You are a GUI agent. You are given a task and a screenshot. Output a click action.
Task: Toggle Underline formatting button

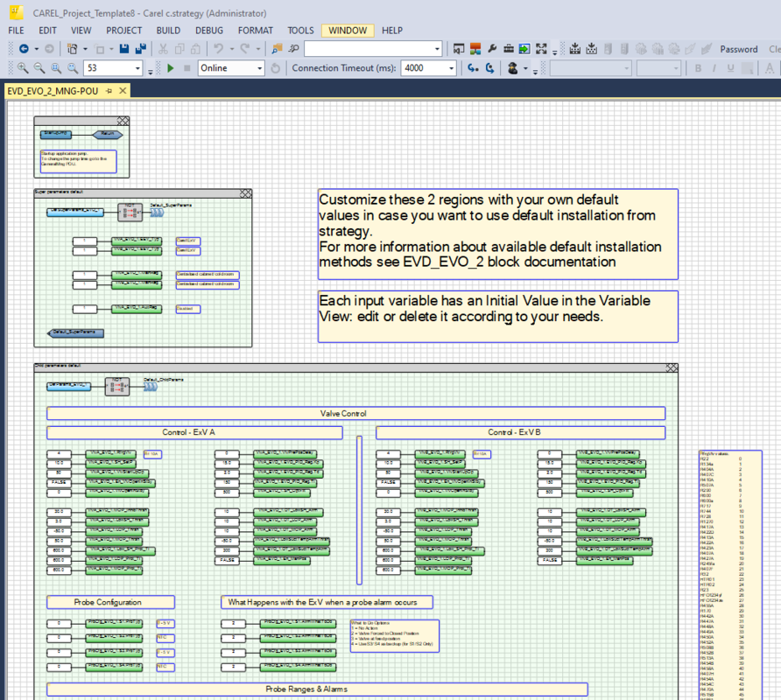point(731,68)
